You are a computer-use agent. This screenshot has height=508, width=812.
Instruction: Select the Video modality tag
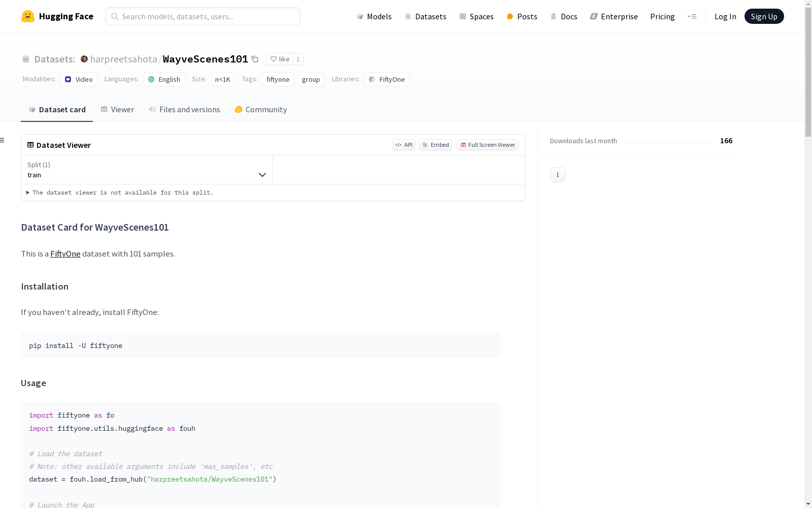[79, 79]
